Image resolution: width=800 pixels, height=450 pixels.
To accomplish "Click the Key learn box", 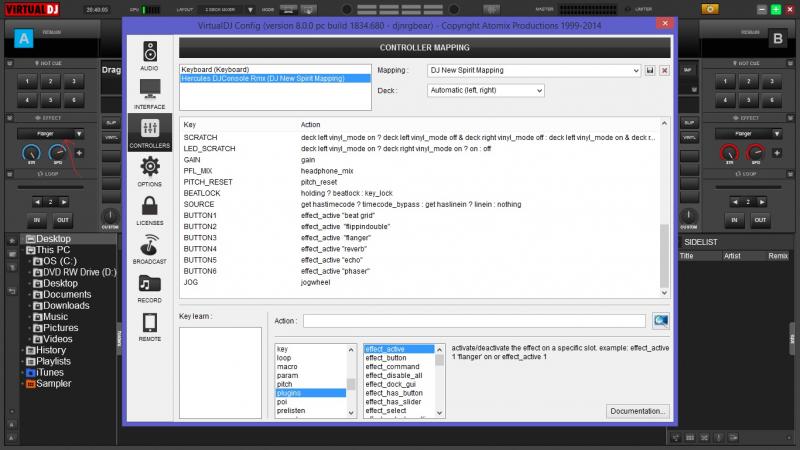I will [220, 373].
